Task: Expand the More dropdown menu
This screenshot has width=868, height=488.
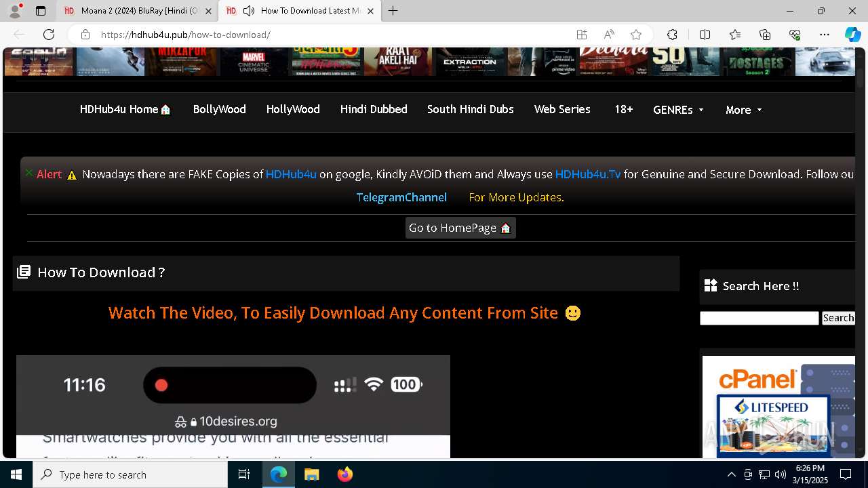Action: [x=744, y=110]
